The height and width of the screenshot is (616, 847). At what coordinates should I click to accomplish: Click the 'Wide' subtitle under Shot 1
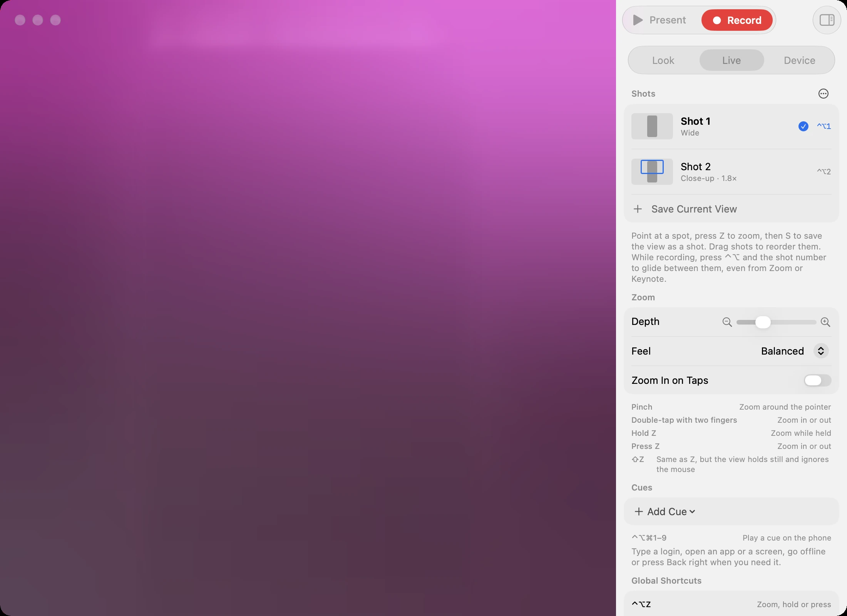point(690,133)
